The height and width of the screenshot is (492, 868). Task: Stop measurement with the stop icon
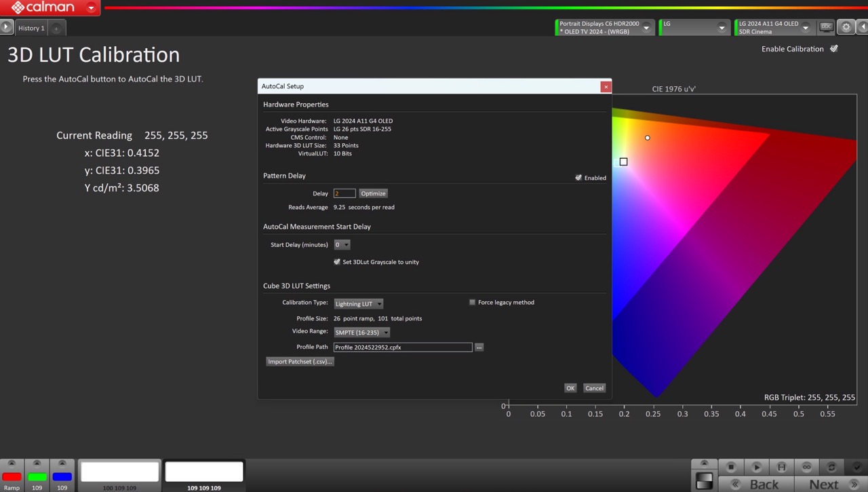[x=731, y=467]
